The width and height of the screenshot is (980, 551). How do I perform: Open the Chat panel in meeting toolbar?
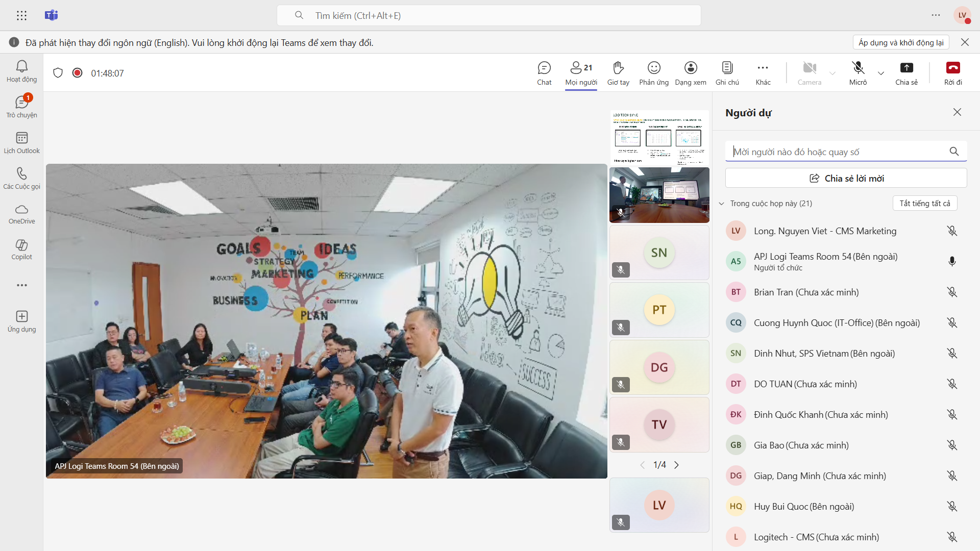pos(544,73)
